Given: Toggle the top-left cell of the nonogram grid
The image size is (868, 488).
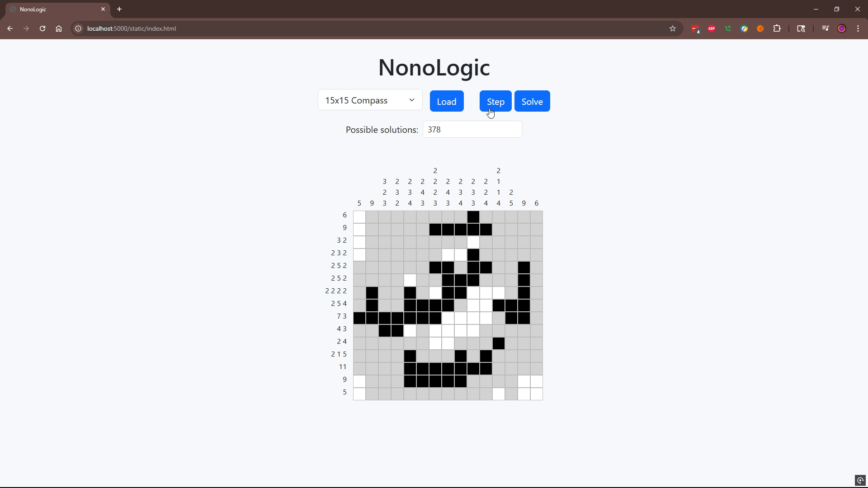Looking at the screenshot, I should 359,217.
